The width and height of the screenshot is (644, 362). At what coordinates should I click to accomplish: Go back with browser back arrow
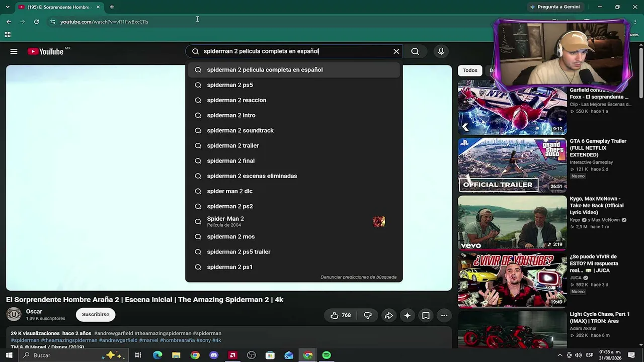click(9, 22)
